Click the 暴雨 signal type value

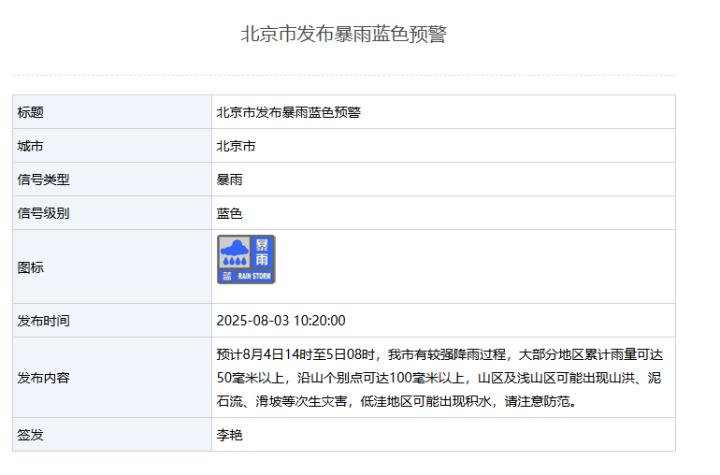pyautogui.click(x=230, y=180)
